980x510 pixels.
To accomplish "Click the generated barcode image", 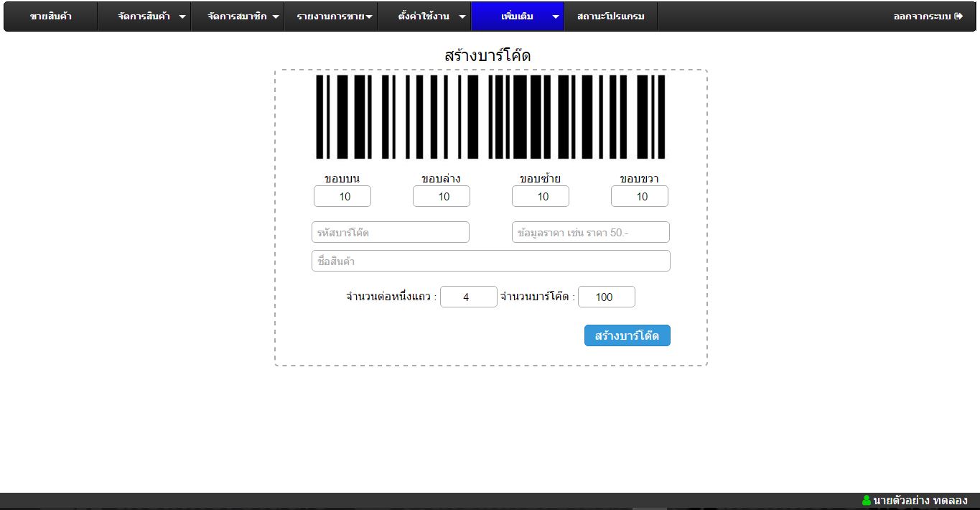I will 490,116.
